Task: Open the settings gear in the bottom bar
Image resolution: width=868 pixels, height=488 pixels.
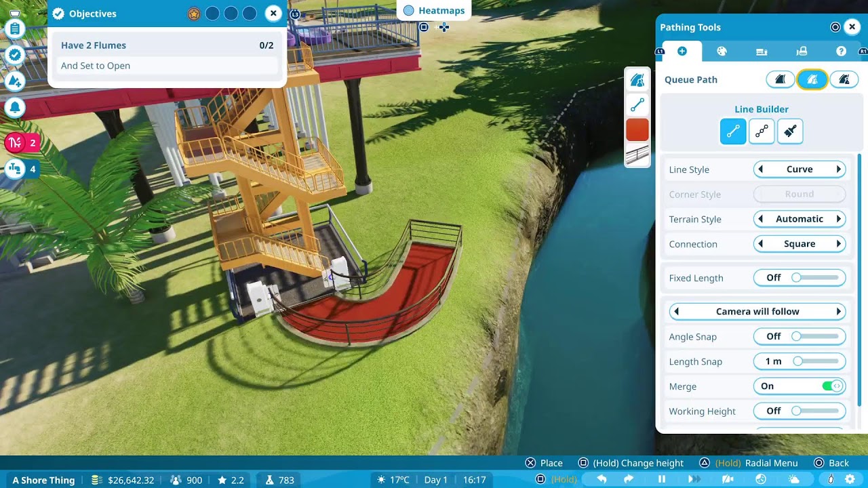Action: [x=850, y=479]
